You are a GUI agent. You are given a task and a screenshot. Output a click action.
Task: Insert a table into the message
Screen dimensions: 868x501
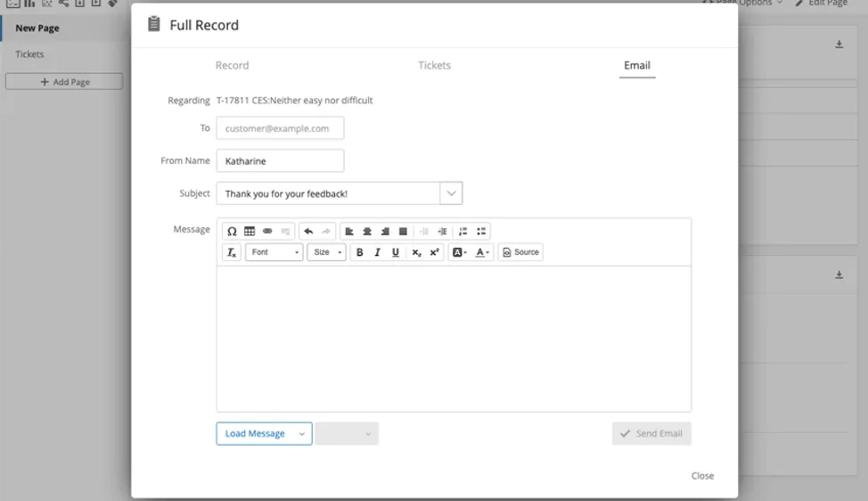tap(250, 232)
